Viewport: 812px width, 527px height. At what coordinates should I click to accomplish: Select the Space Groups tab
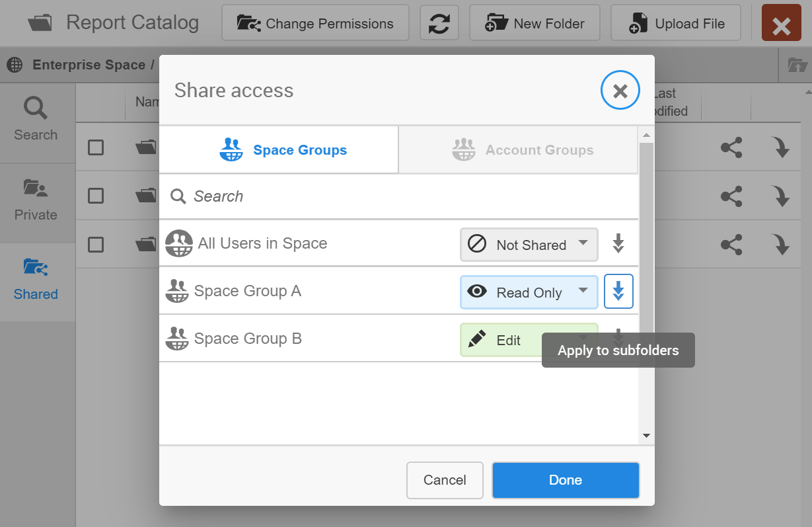279,150
